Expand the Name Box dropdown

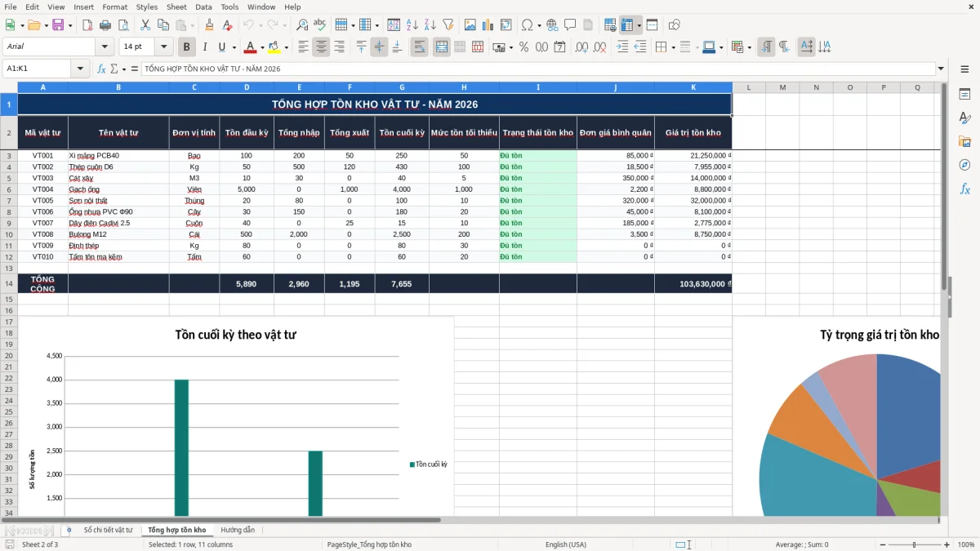[x=80, y=69]
